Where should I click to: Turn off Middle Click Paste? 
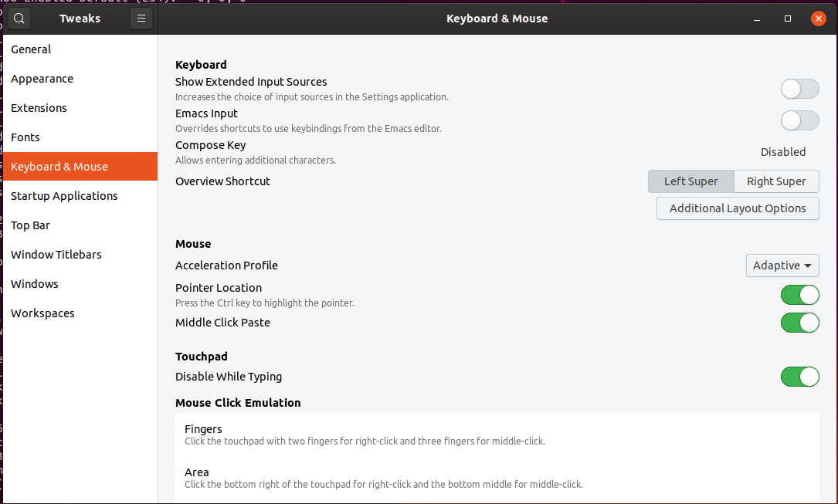[x=799, y=323]
